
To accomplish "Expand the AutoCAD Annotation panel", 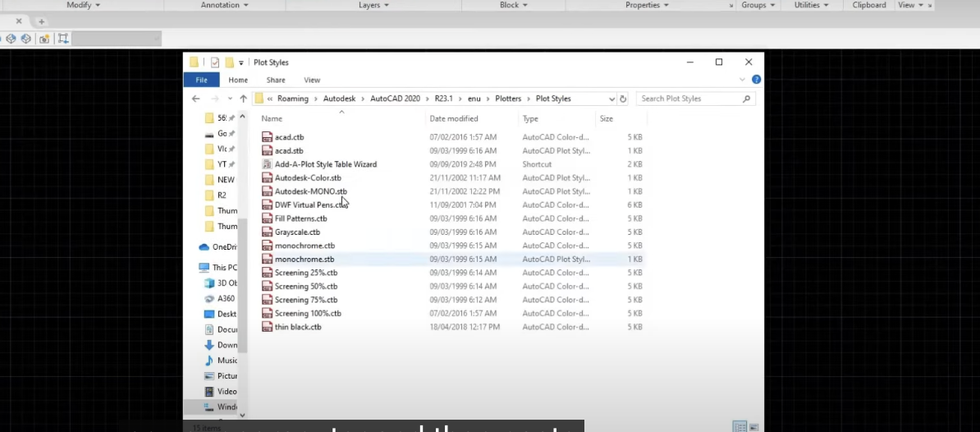I will coord(224,5).
